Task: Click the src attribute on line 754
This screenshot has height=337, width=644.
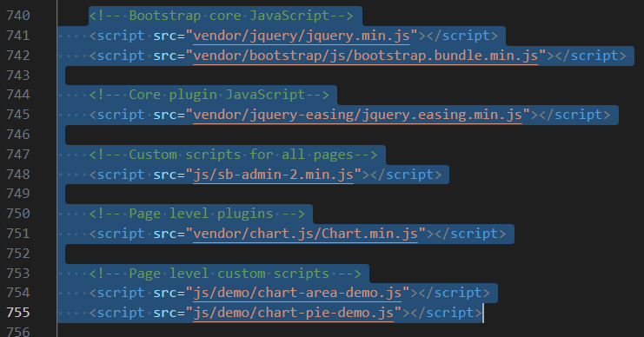Action: (x=165, y=293)
